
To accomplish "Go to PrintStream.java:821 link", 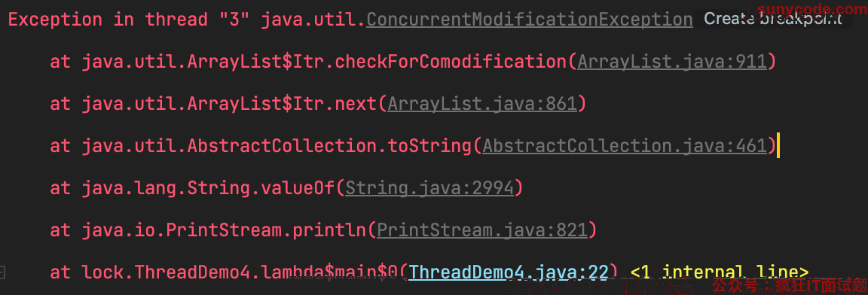I will click(481, 230).
